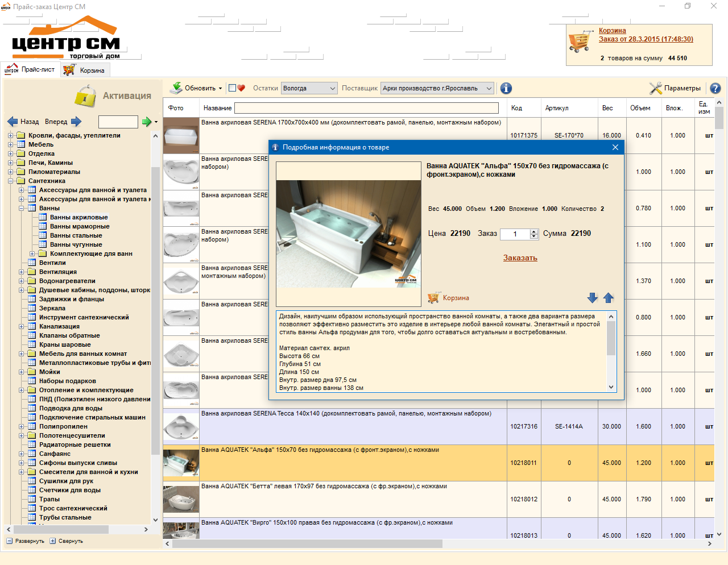
Task: Open the Обновить button dropdown arrow
Action: [x=220, y=88]
